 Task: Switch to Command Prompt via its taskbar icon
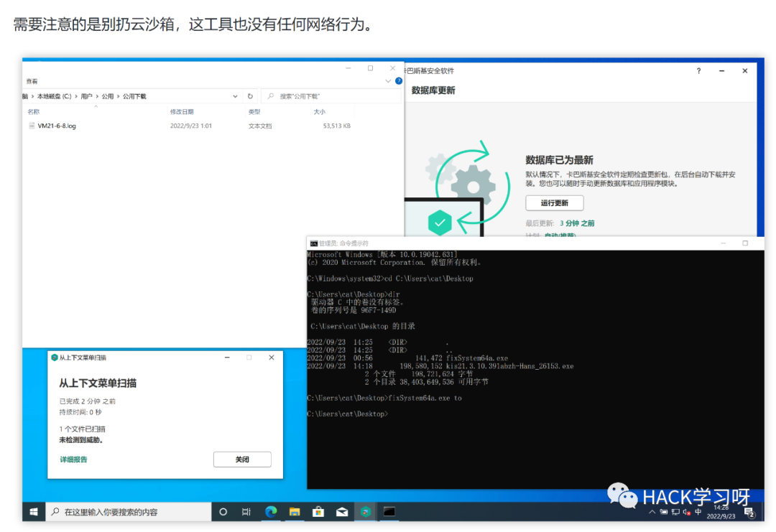click(389, 512)
